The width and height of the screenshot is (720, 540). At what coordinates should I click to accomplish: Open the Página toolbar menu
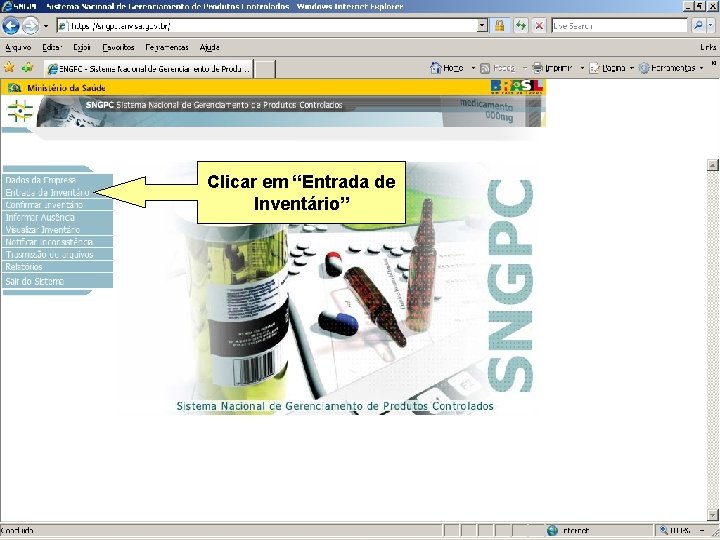607,68
